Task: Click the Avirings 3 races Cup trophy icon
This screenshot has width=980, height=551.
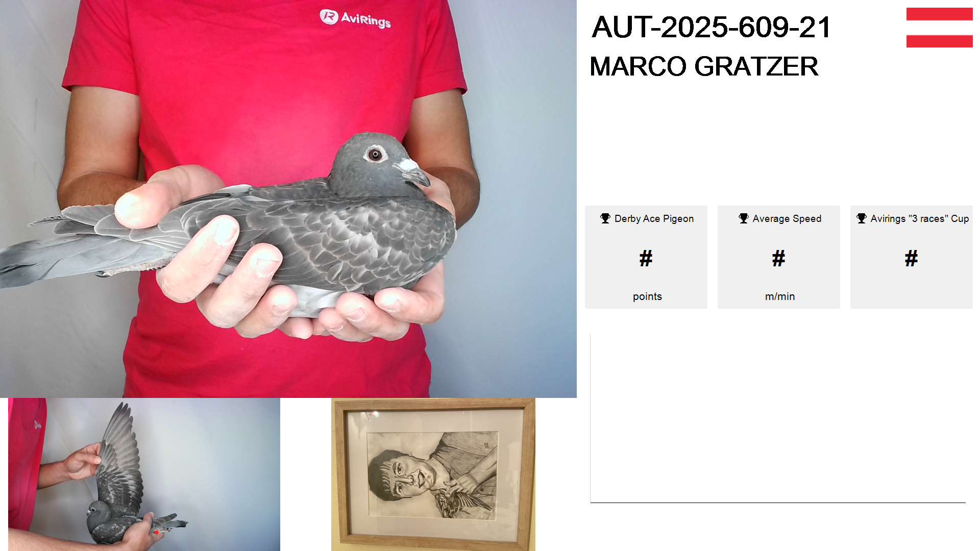Action: click(862, 218)
